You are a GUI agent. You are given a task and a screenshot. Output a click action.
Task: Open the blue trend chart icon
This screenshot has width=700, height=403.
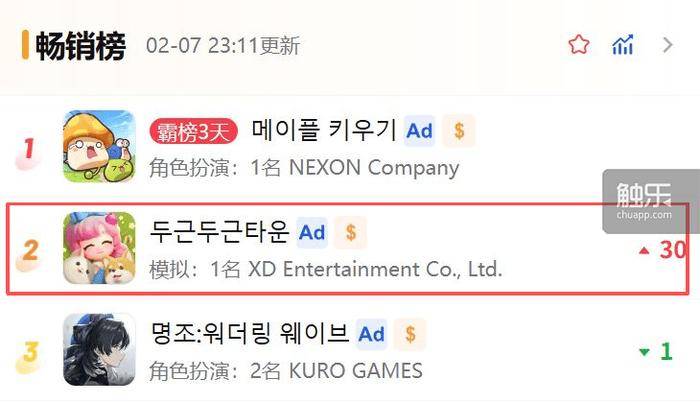tap(623, 45)
